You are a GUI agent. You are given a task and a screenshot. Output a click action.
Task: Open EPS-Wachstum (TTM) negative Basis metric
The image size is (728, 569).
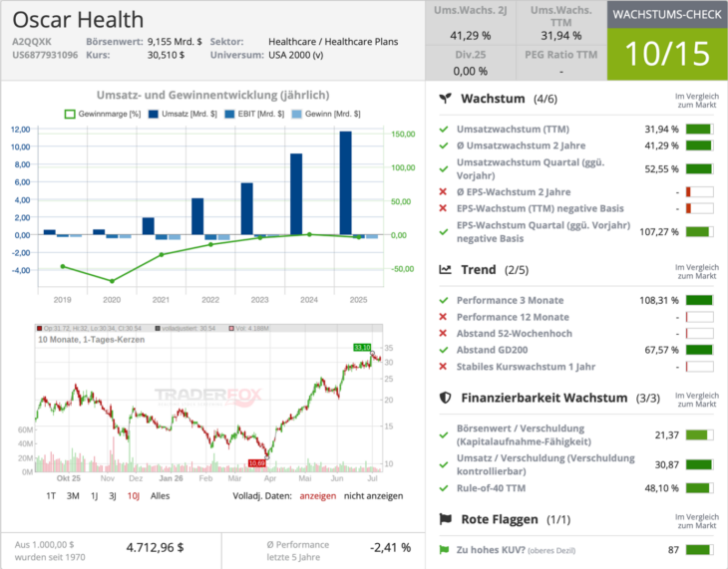point(540,208)
